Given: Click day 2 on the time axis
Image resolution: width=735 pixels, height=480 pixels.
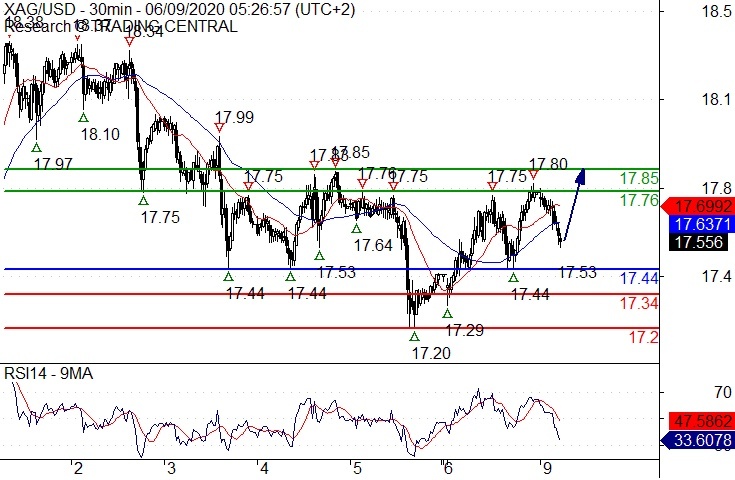Looking at the screenshot, I should (78, 468).
